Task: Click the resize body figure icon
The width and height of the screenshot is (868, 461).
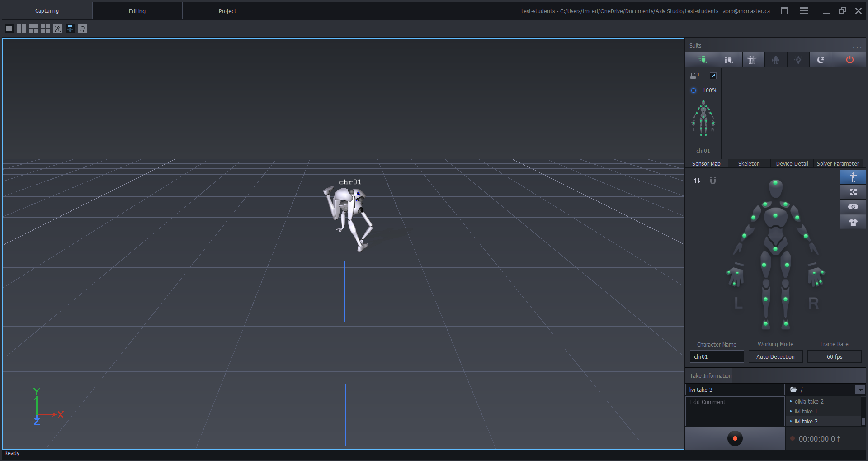Action: pos(776,60)
